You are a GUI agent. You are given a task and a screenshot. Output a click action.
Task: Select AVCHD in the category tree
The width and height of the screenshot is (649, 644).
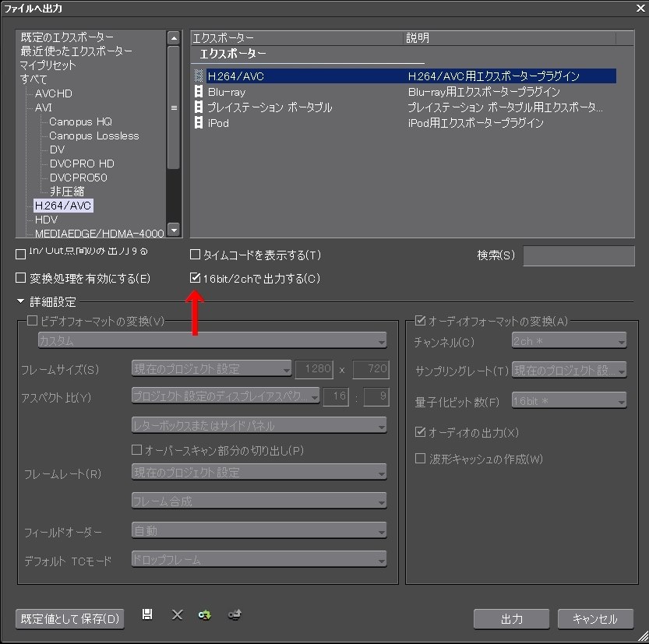click(54, 93)
